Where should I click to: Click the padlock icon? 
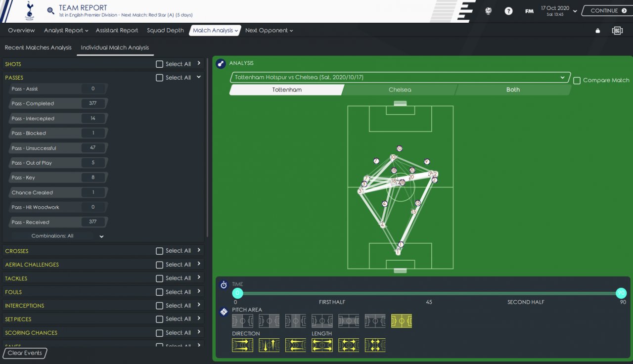click(598, 31)
